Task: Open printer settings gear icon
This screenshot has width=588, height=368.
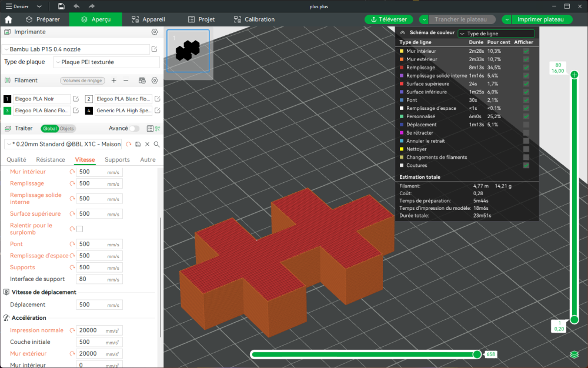Action: [x=155, y=32]
